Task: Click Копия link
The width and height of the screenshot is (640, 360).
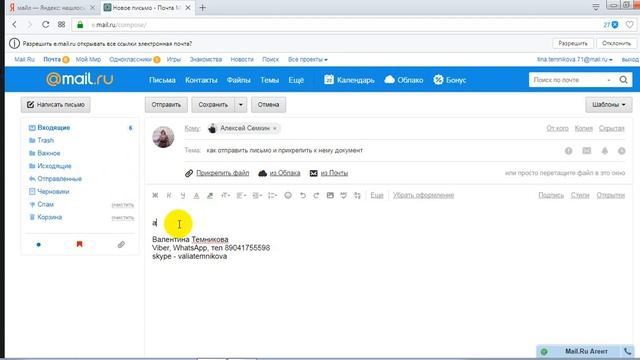Action: 583,129
